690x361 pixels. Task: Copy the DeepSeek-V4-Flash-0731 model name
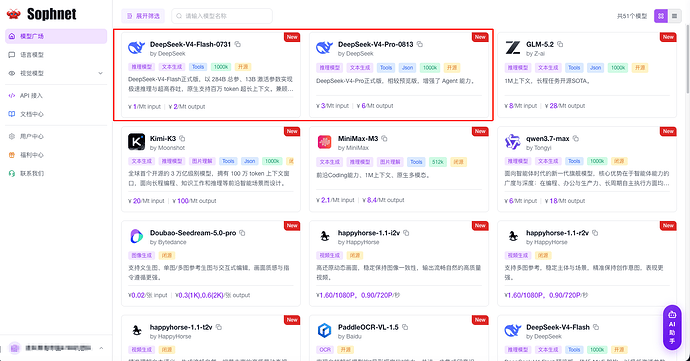click(x=238, y=44)
